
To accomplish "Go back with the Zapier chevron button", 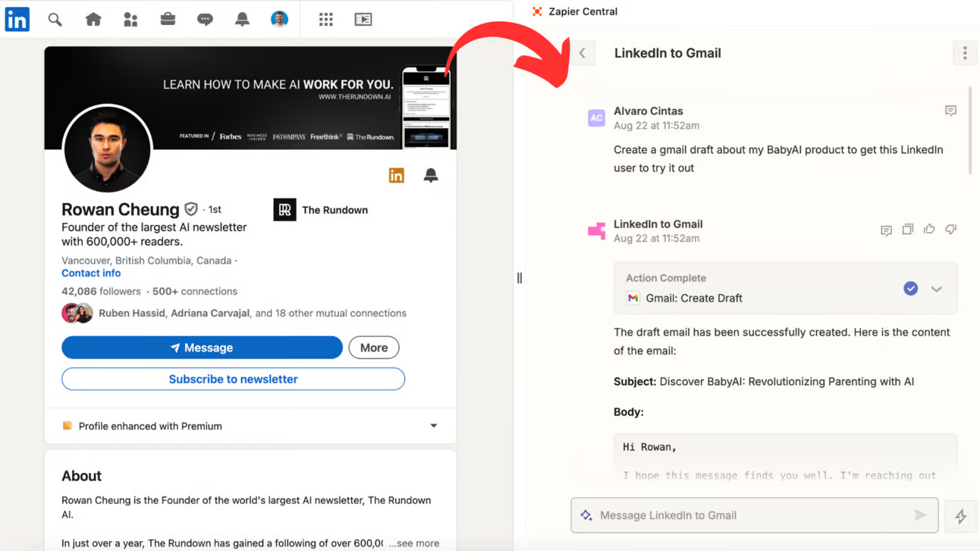I will point(583,53).
